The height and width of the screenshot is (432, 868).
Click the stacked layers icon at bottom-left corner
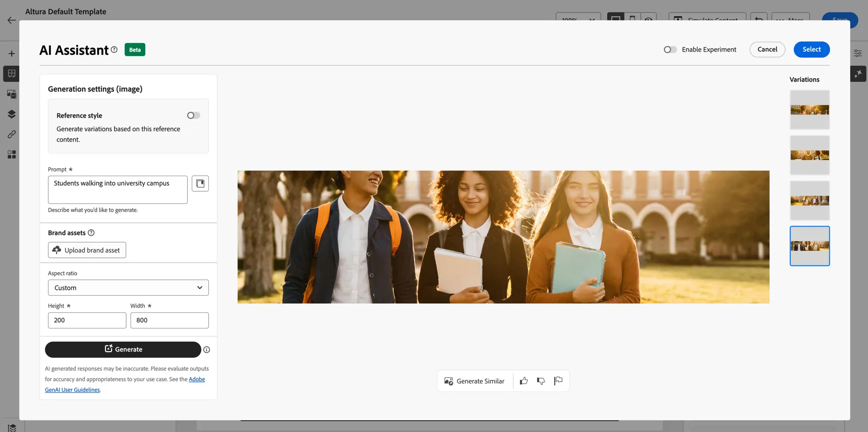[12, 427]
